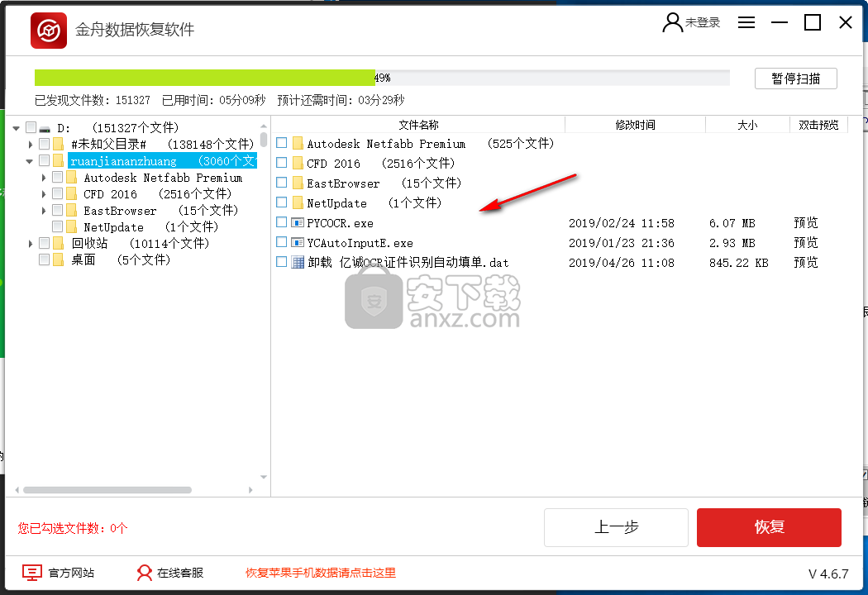868x595 pixels.
Task: Check the D: drive checkbox in tree
Action: point(31,127)
